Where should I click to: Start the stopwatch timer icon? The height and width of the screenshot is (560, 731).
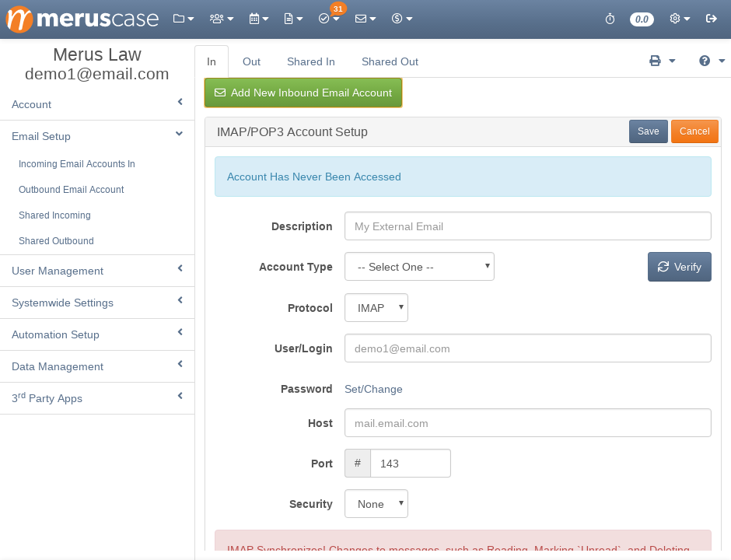(x=610, y=19)
